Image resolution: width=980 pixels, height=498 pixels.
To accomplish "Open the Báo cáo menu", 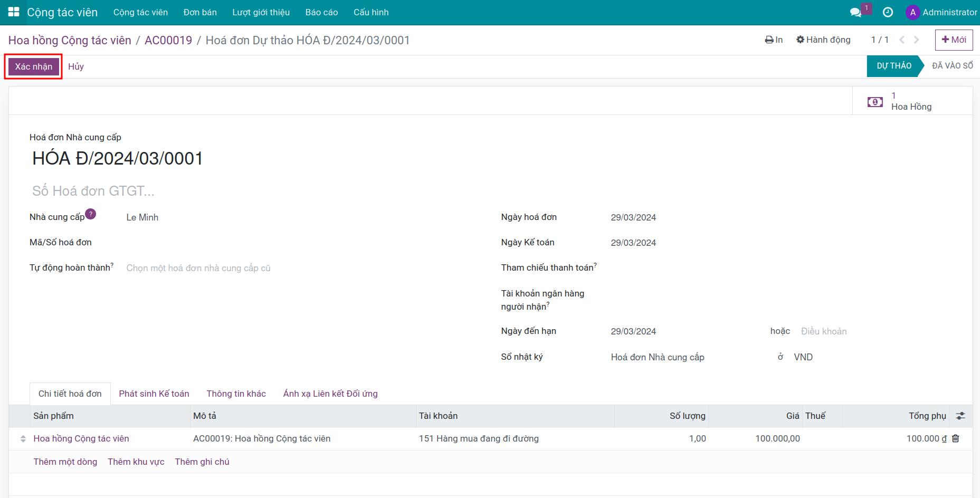I will tap(321, 12).
